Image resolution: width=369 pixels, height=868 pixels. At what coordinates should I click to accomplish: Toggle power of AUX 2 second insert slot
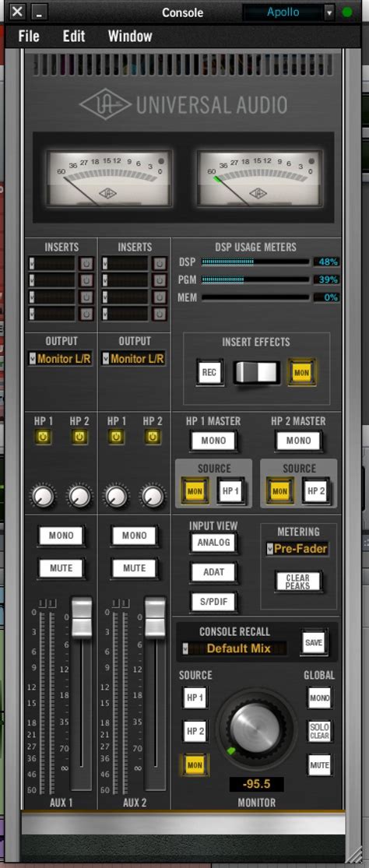coord(160,280)
